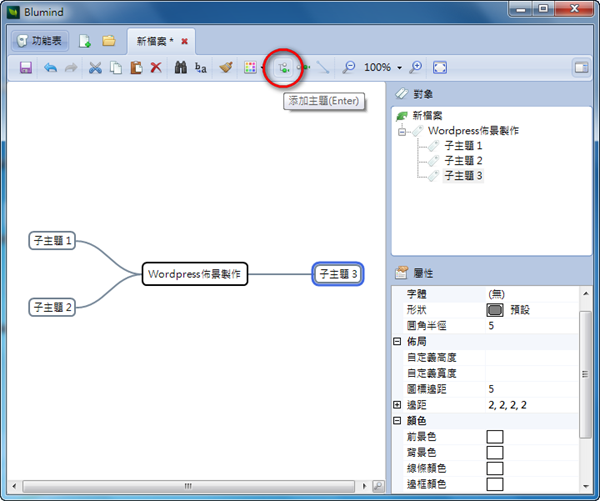
Task: Select Wordpress佈景製作 in object tree
Action: tap(473, 131)
